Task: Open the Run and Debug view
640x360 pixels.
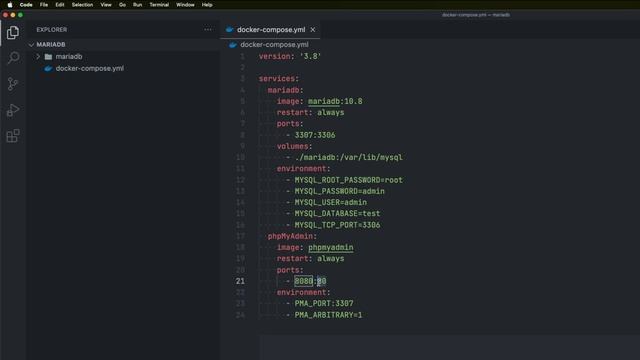Action: pos(13,110)
